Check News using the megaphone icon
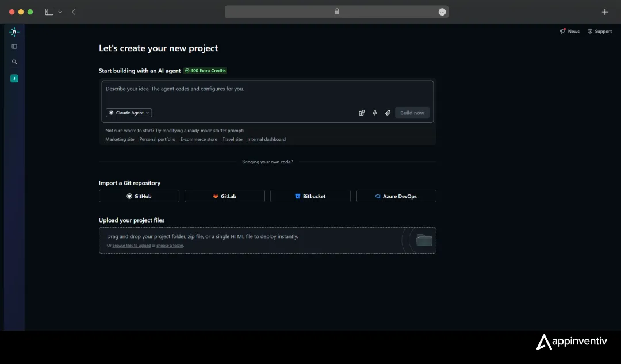Image resolution: width=621 pixels, height=364 pixels. pyautogui.click(x=569, y=31)
